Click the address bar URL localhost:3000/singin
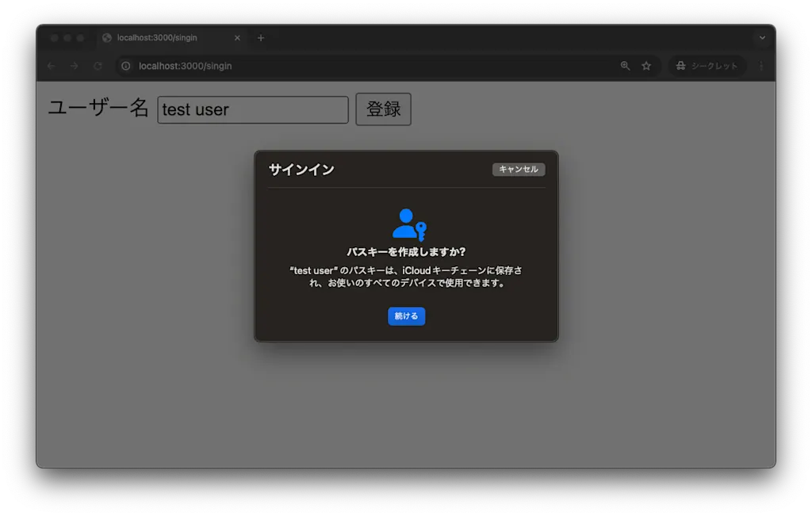The image size is (812, 516). pos(185,67)
